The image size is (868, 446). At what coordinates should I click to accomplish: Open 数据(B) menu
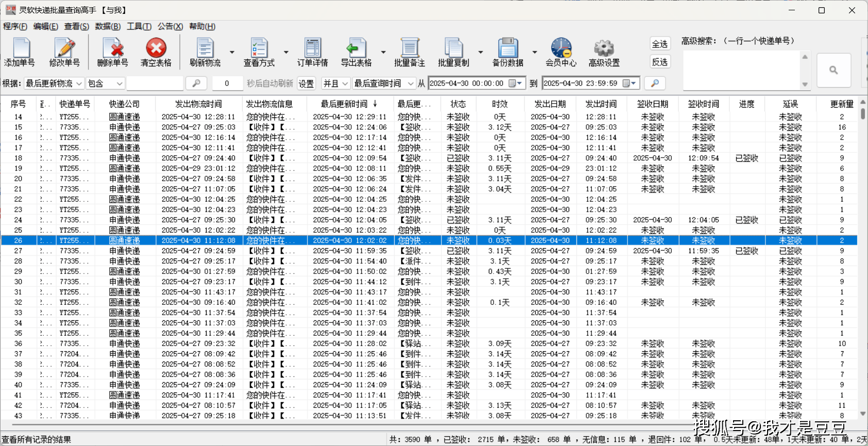point(108,26)
